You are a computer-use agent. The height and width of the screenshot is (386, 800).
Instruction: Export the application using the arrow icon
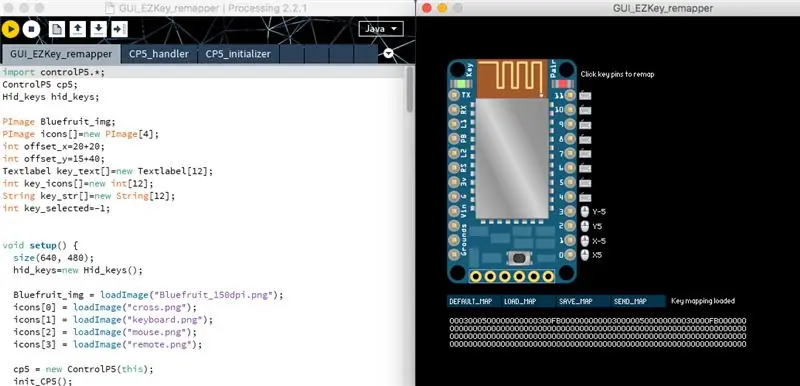[x=119, y=29]
